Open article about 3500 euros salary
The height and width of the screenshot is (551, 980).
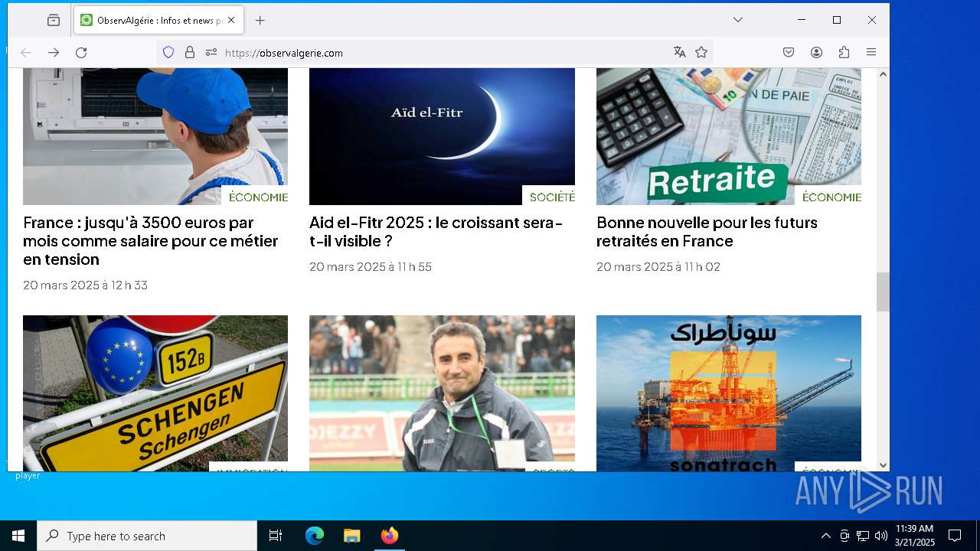(x=151, y=241)
